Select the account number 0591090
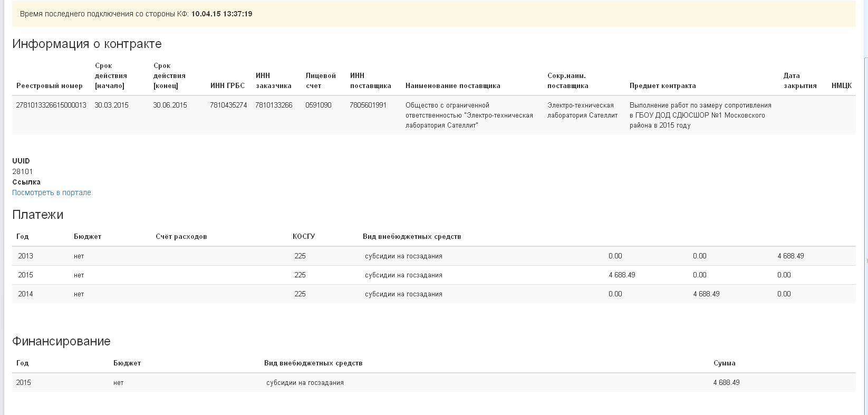 [319, 105]
